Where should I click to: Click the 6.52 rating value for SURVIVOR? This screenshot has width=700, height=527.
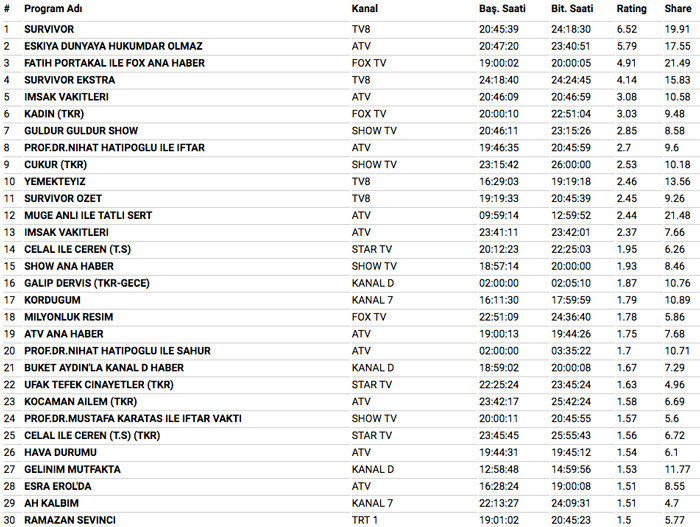626,29
